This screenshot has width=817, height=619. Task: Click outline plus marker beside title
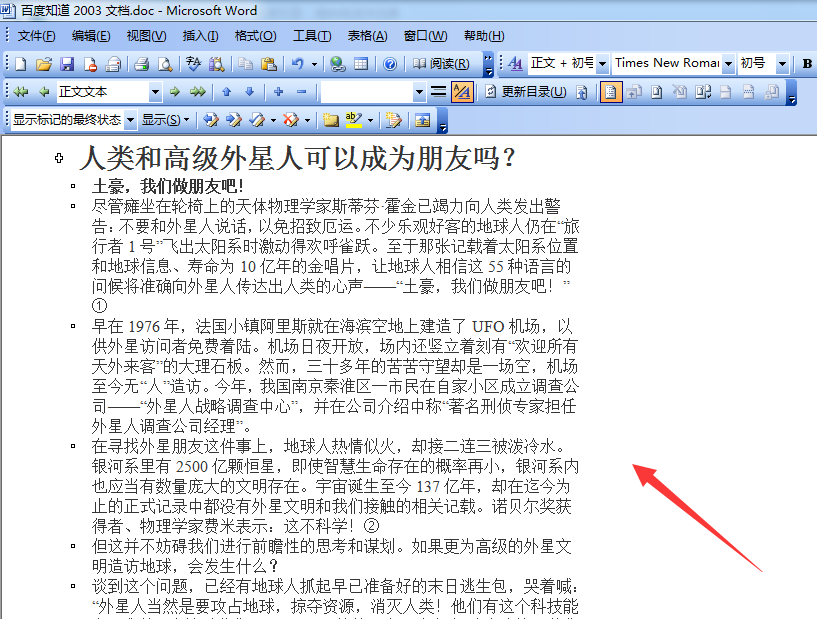59,158
